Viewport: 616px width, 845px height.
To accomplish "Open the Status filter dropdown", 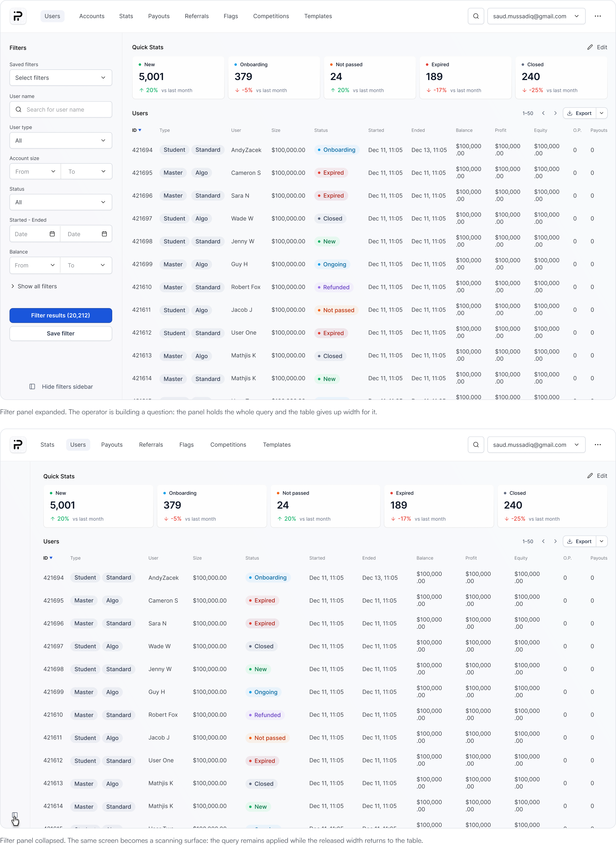I will [x=61, y=202].
